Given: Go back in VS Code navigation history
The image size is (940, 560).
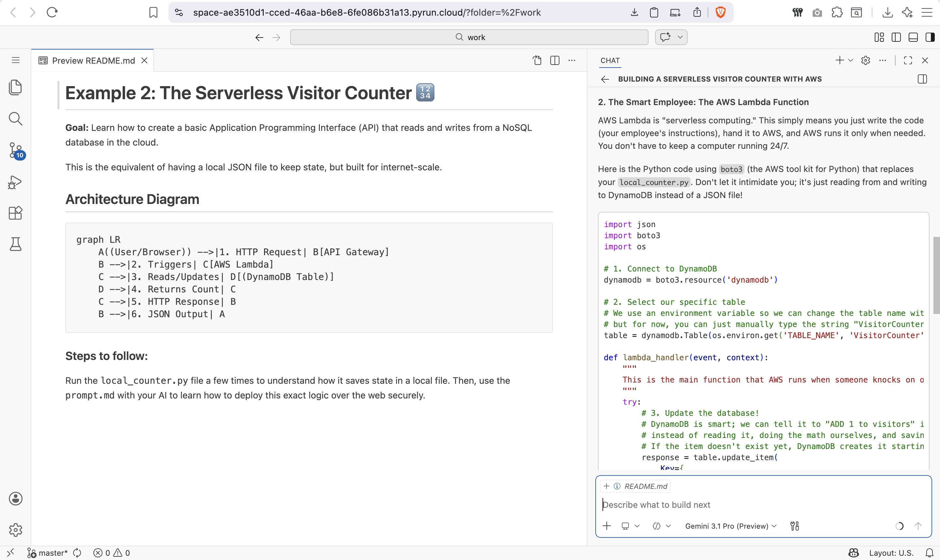Looking at the screenshot, I should (x=259, y=37).
